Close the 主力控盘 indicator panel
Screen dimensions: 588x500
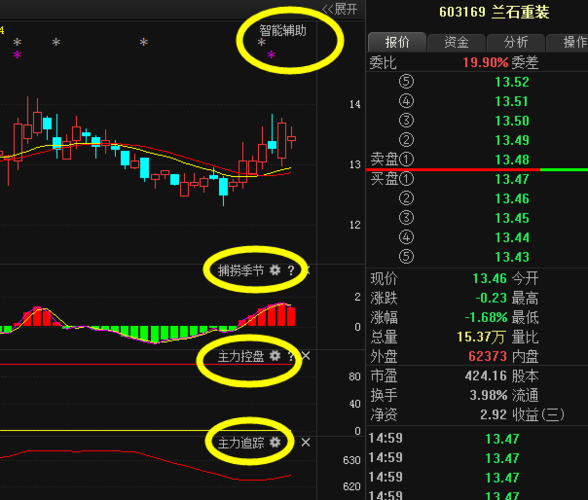pyautogui.click(x=306, y=356)
